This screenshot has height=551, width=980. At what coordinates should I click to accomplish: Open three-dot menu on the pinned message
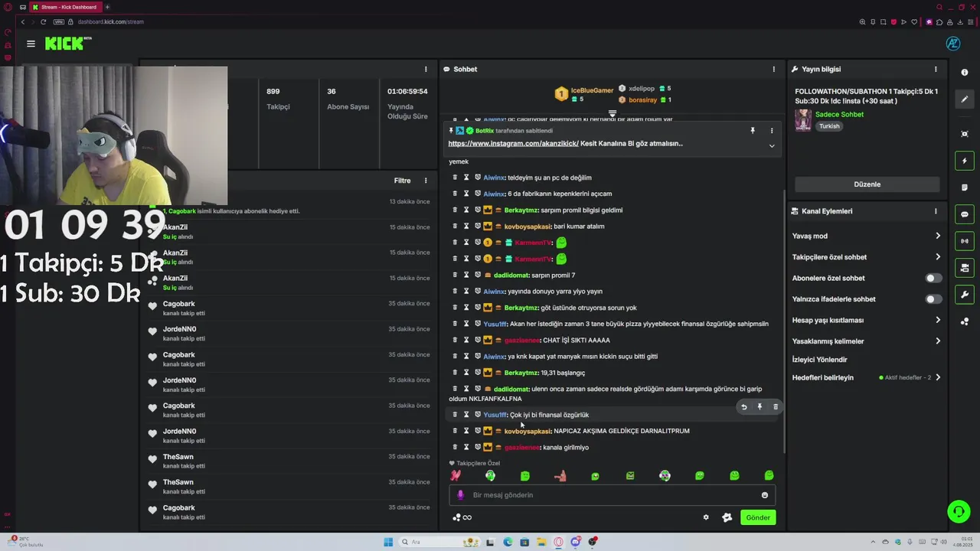click(x=772, y=131)
